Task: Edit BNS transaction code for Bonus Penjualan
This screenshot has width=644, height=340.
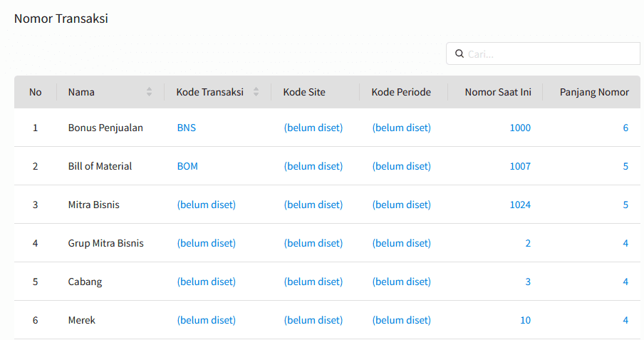Action: point(186,128)
